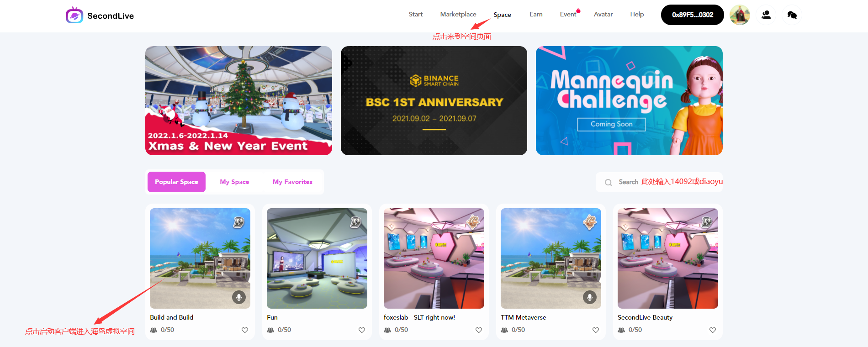Open the Marketplace menu item
The image size is (868, 347).
coord(458,14)
